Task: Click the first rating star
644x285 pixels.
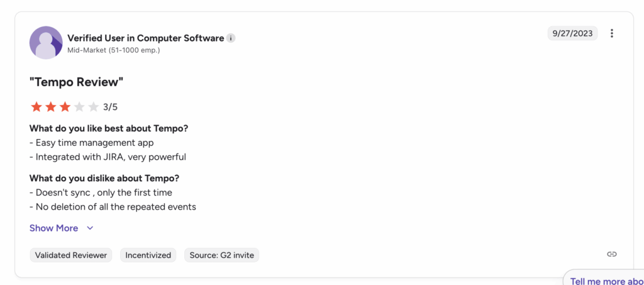Action: (x=36, y=107)
